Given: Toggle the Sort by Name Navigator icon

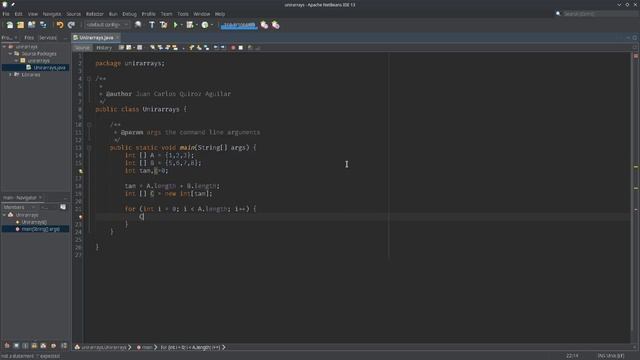Looking at the screenshot, I should pyautogui.click(x=53, y=346).
